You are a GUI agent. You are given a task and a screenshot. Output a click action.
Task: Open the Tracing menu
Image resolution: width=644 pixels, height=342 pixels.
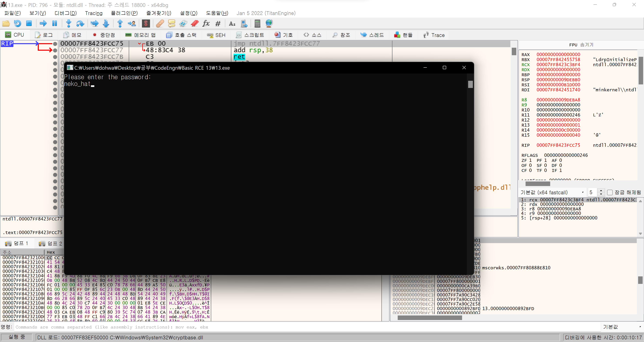click(x=94, y=13)
